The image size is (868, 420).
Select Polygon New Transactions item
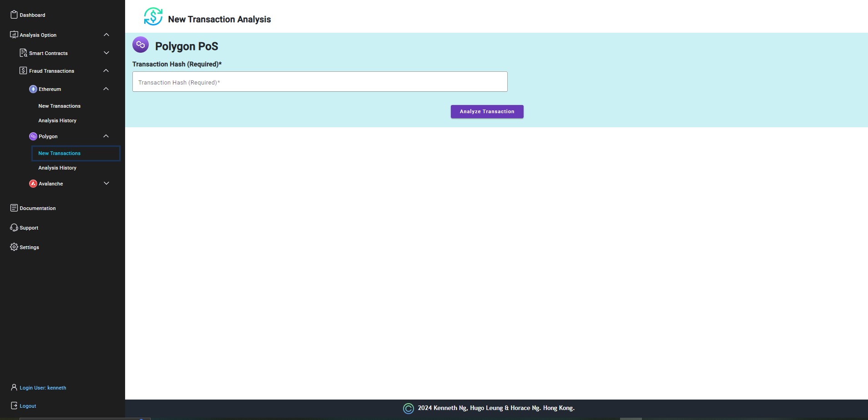click(x=76, y=153)
